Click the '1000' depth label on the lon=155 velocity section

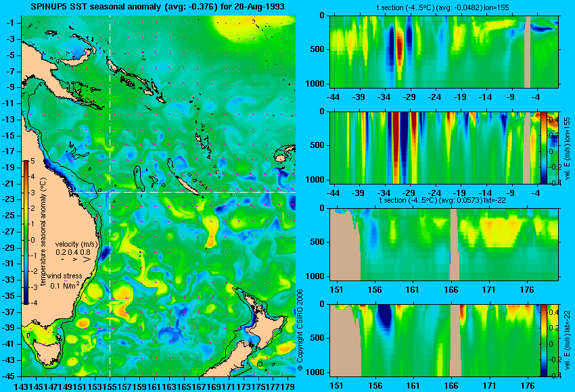tap(315, 180)
